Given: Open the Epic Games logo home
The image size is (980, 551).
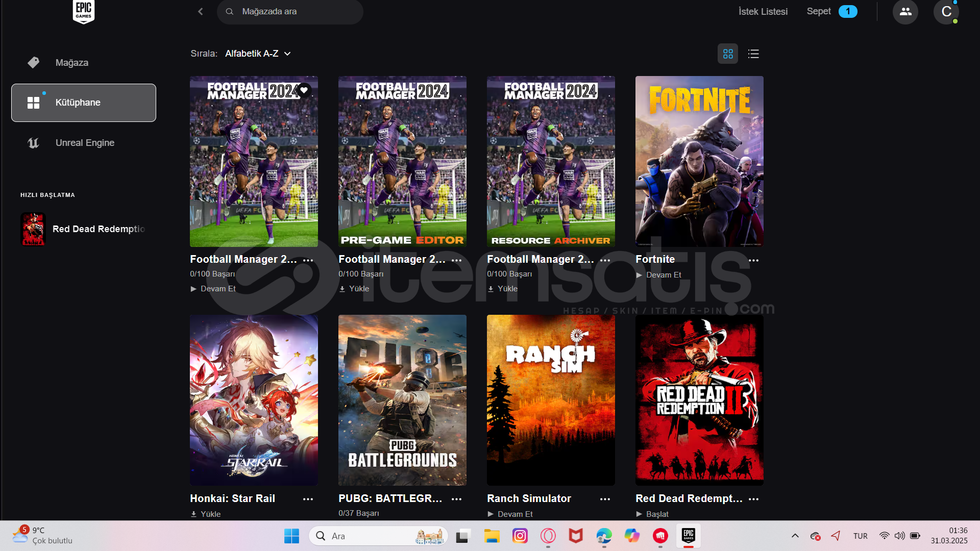Looking at the screenshot, I should [84, 11].
